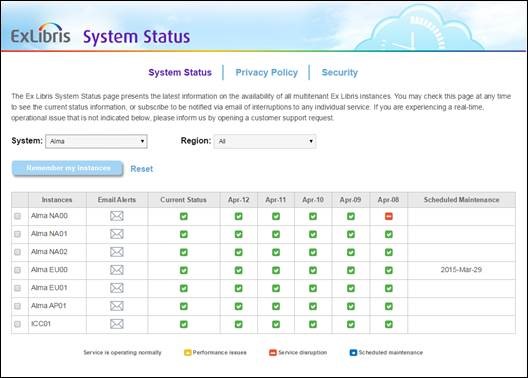Screen dimensions: 528x378
Task: Subscribe to email alerts for Alma NA01
Action: [x=117, y=234]
